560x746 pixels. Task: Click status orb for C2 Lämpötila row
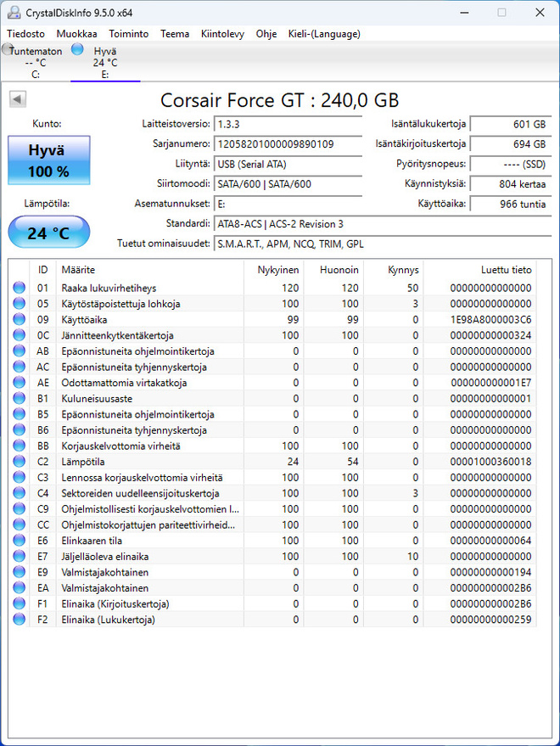pyautogui.click(x=19, y=461)
